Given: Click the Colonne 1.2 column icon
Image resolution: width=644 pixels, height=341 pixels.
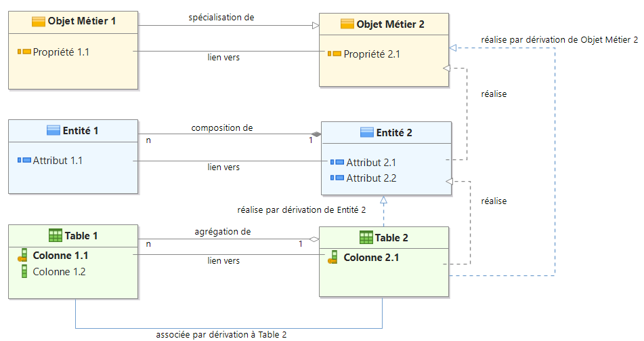Looking at the screenshot, I should (x=24, y=272).
